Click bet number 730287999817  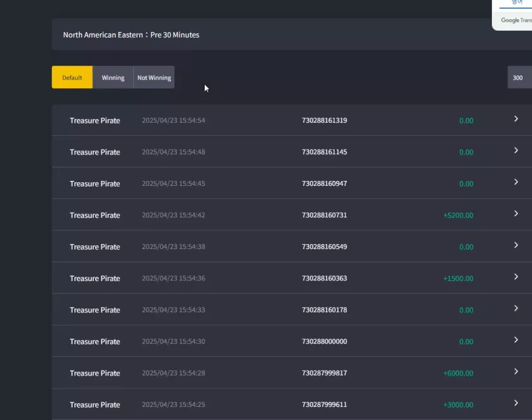(324, 373)
